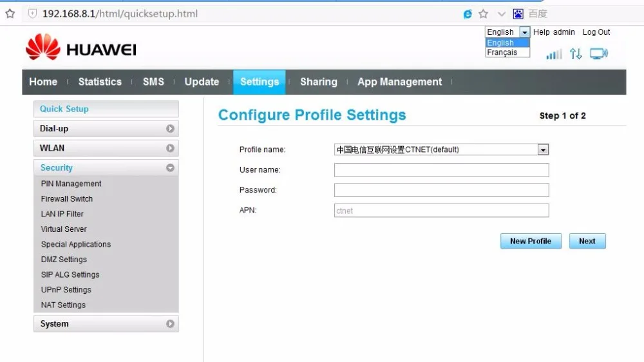The image size is (644, 362).
Task: Click the favorites star beside IE icon
Action: click(484, 14)
